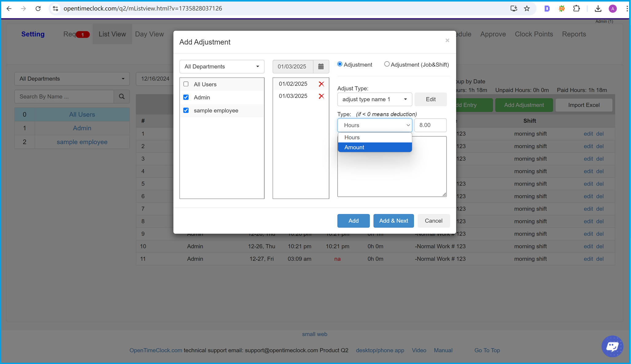Select the Adjustment radio button
Image resolution: width=631 pixels, height=364 pixels.
tap(340, 64)
